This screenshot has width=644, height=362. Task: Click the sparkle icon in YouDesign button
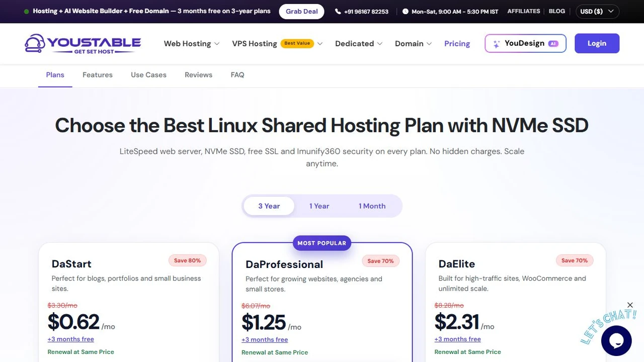click(496, 44)
